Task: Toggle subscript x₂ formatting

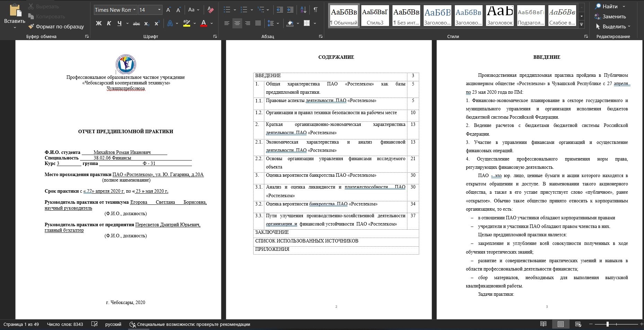Action: point(147,23)
